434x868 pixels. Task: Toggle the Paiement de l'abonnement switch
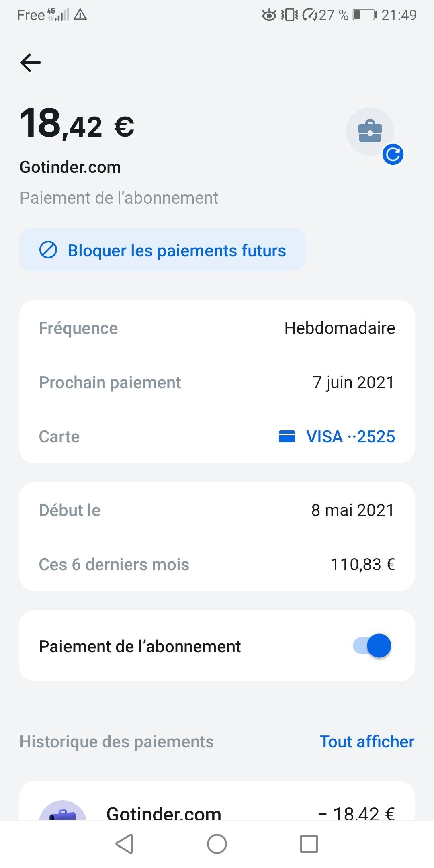[372, 646]
